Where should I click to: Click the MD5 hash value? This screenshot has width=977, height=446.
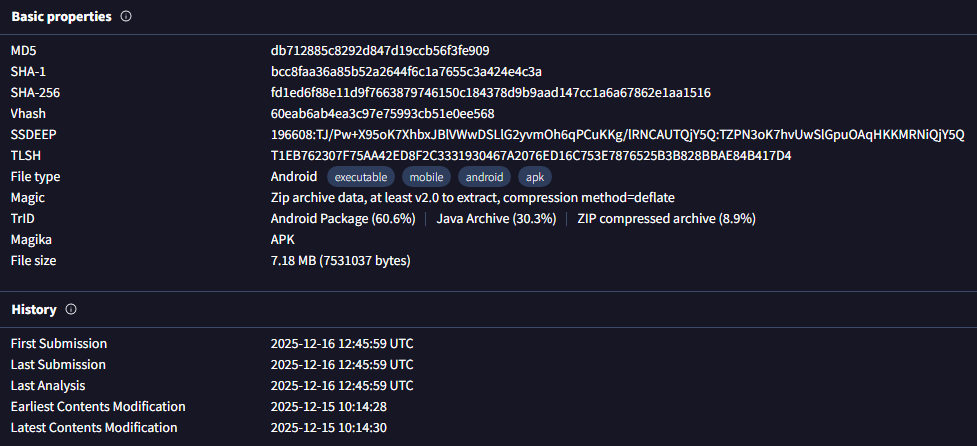pos(379,51)
